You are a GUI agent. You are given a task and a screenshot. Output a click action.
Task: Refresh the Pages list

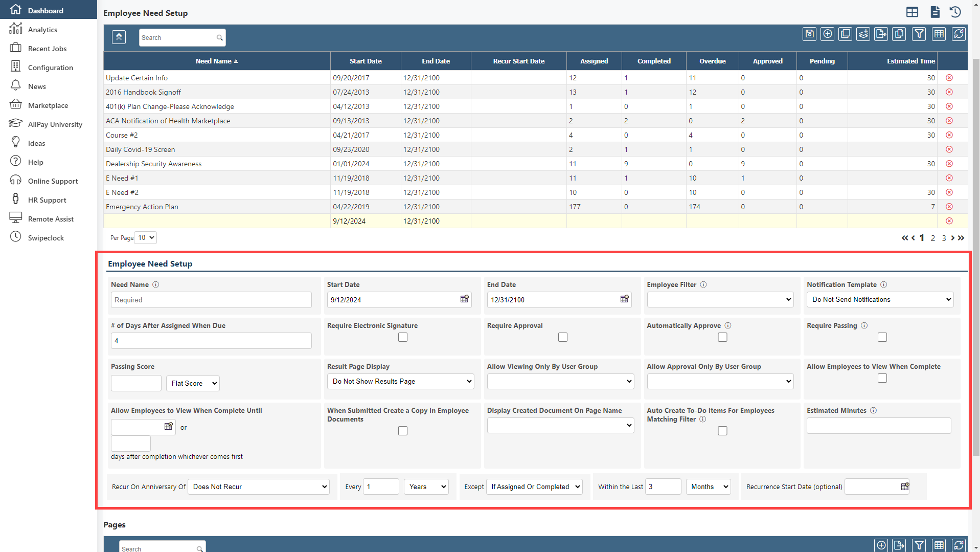959,545
